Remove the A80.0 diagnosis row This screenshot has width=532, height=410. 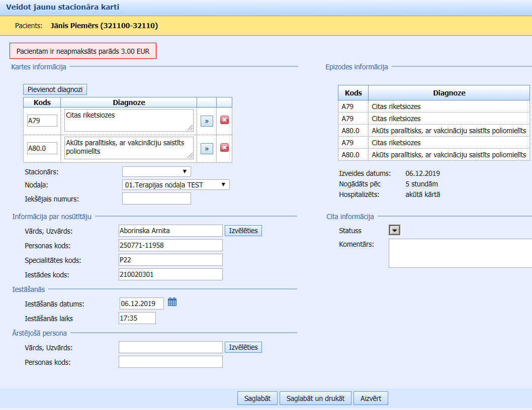click(225, 148)
